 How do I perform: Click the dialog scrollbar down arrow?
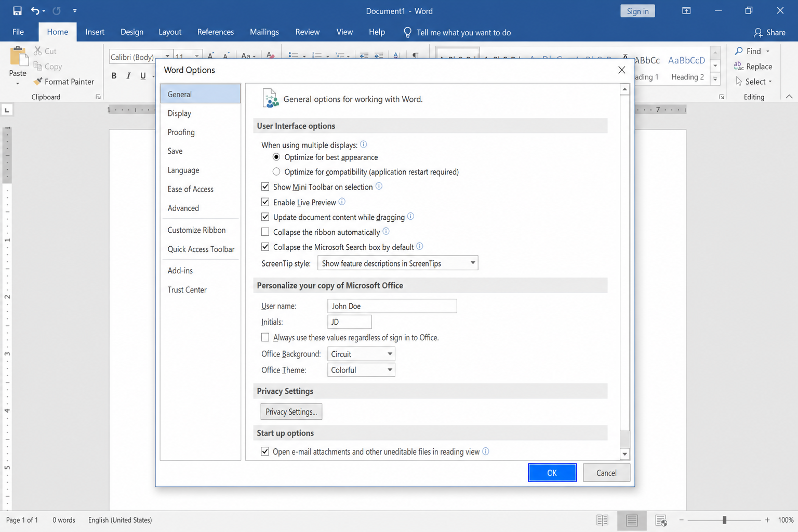(x=625, y=454)
